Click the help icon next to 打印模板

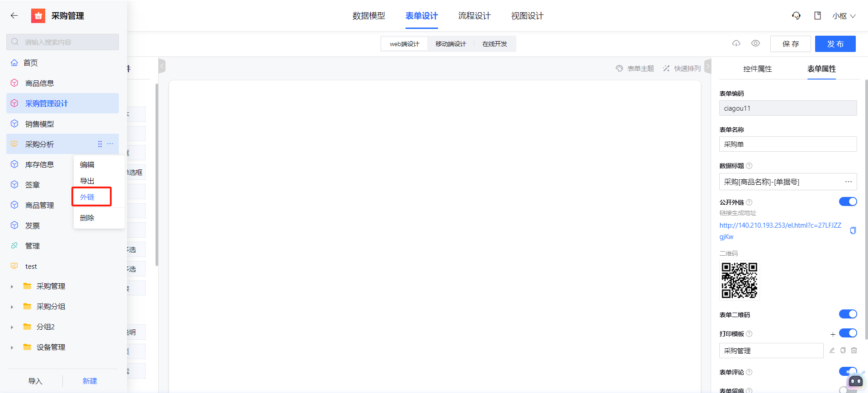pyautogui.click(x=749, y=334)
